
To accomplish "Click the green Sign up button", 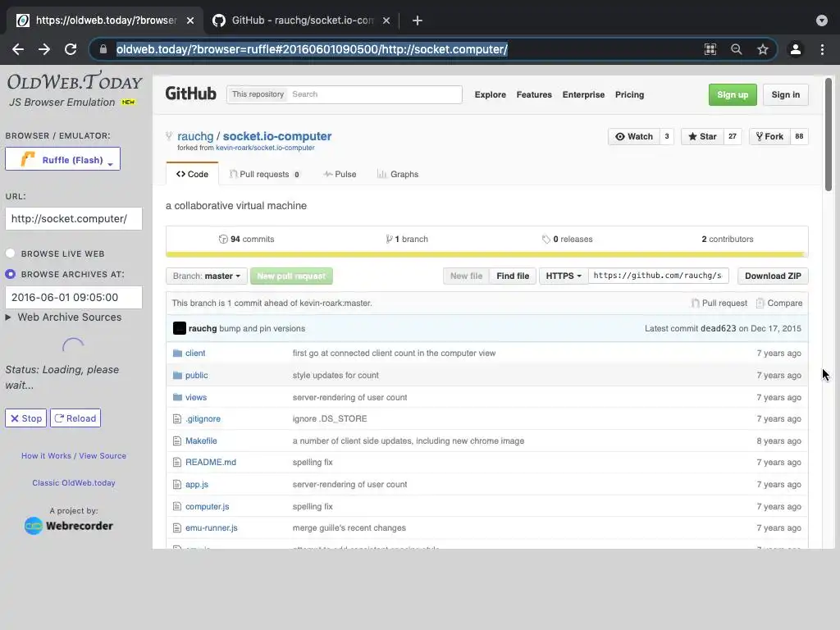I will tap(733, 95).
